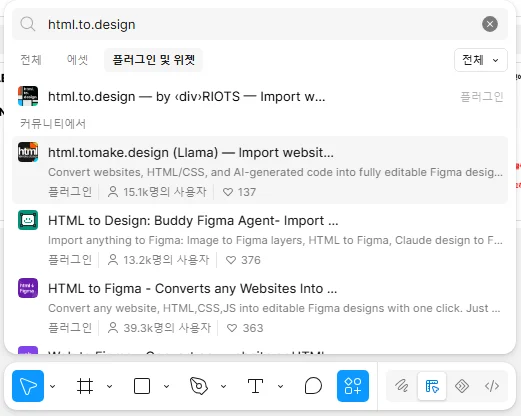This screenshot has height=416, width=521.
Task: Select the Move tool in the toolbar
Action: point(28,386)
